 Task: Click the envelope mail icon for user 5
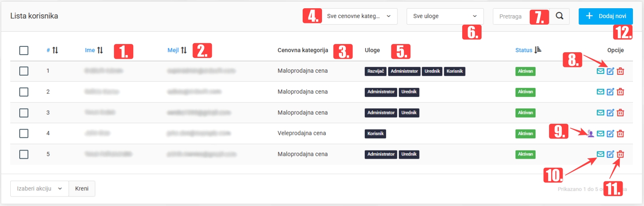pos(600,154)
